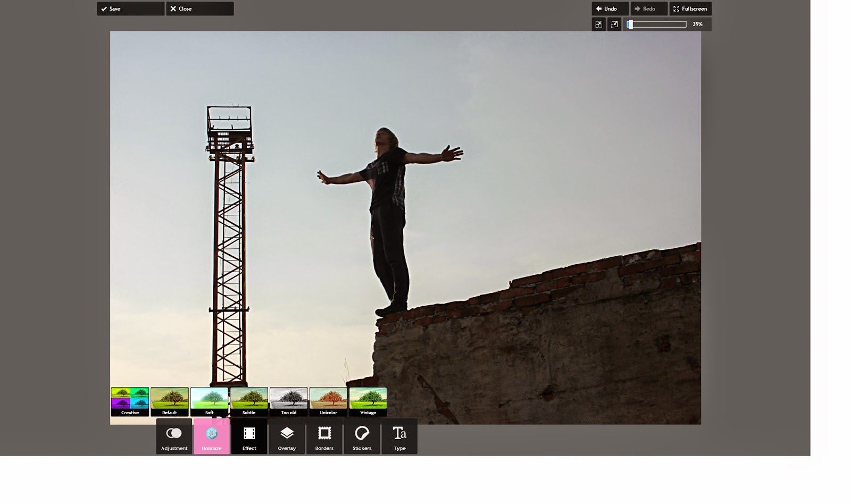The height and width of the screenshot is (504, 851).
Task: Open the Adjustment tools
Action: click(x=174, y=436)
